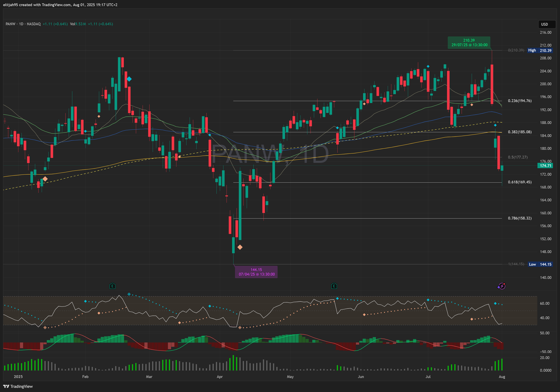Click the orange diamond on oscillator in April
The height and width of the screenshot is (392, 560).
pyautogui.click(x=240, y=328)
